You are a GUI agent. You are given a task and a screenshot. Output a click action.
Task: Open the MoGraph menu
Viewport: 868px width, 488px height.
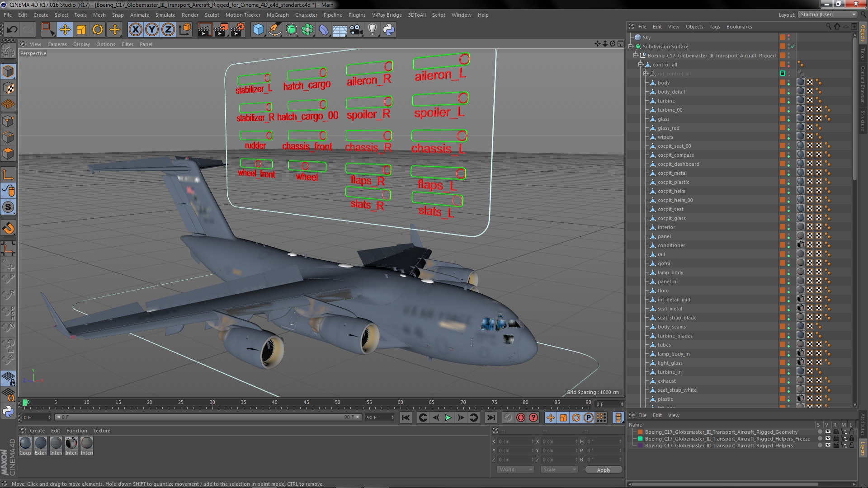coord(278,15)
